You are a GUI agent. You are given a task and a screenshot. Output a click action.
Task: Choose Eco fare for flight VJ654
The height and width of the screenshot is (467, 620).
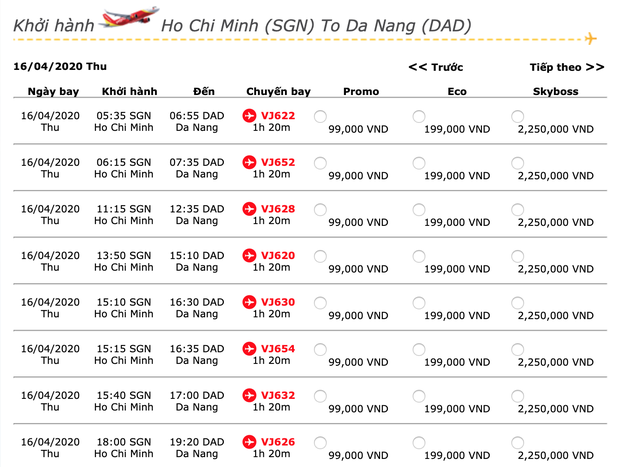point(418,349)
